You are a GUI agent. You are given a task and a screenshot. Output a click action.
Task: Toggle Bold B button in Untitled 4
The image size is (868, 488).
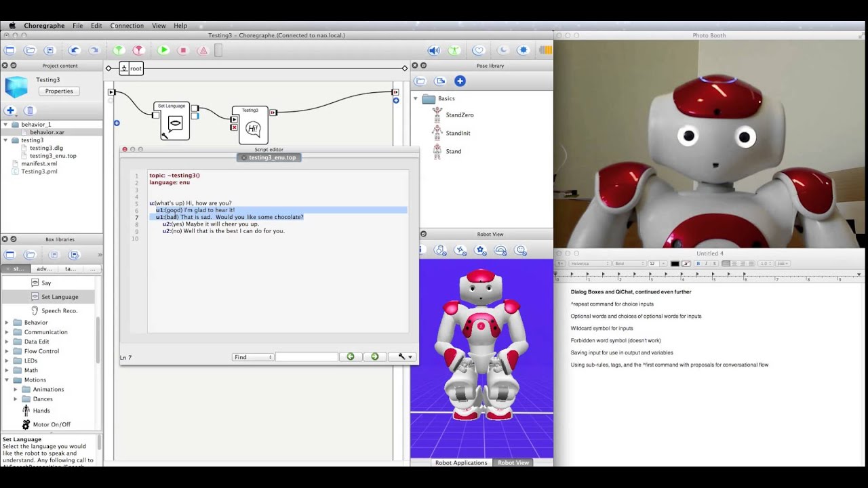click(698, 264)
